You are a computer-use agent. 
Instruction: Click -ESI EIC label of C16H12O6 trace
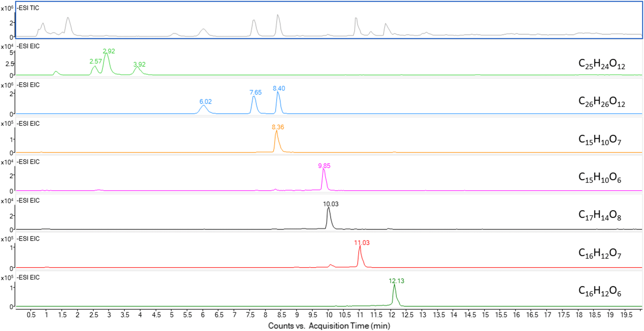28,277
